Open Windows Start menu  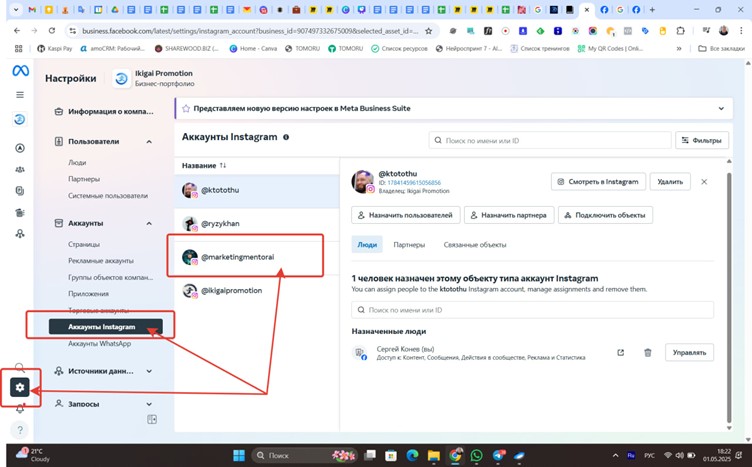(x=239, y=455)
